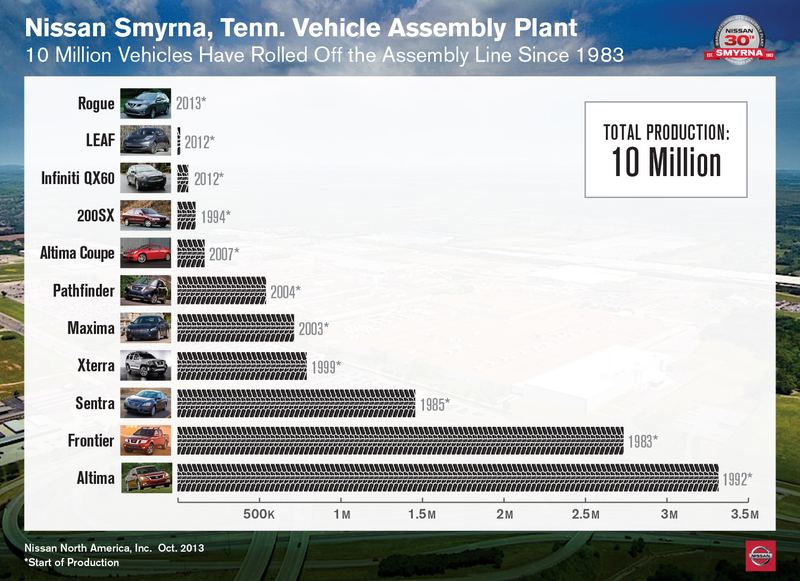Click the Infiniti QX60 tire-tread bar
Viewport: 800px width, 581px height.
pyautogui.click(x=183, y=179)
